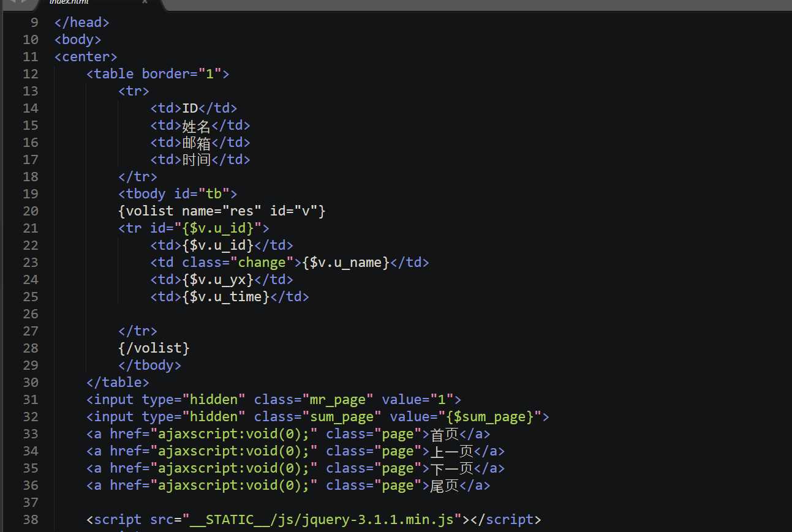Click {$v.u_id} inside the td on line 22
The height and width of the screenshot is (532, 792).
217,245
